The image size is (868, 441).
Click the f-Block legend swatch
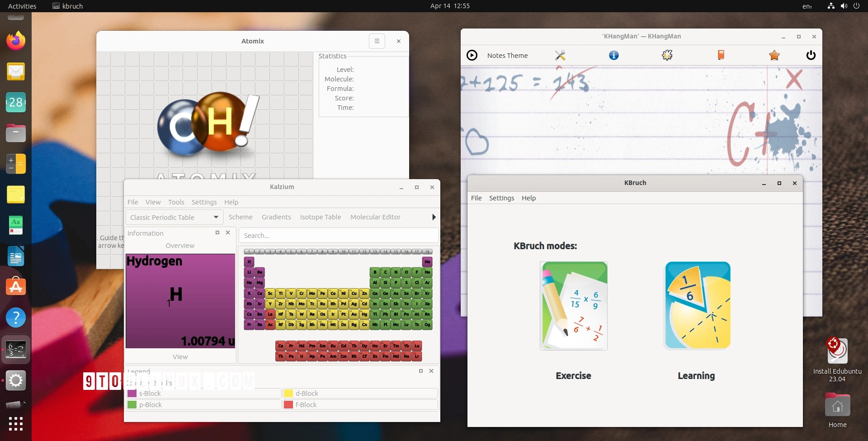tap(288, 405)
